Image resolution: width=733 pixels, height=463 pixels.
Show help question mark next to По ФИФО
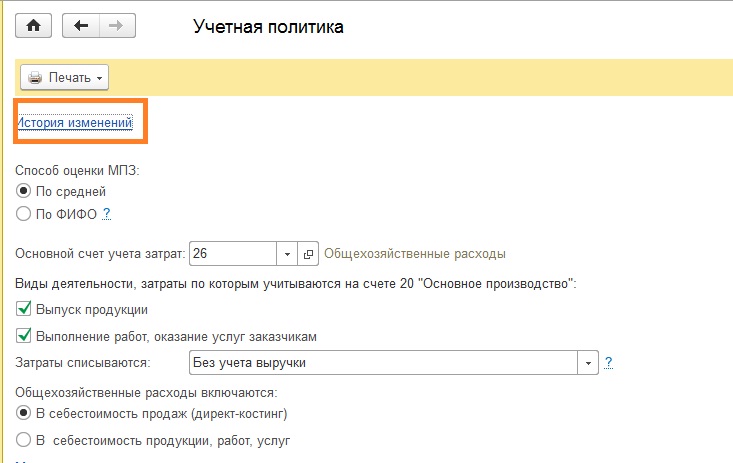point(107,214)
